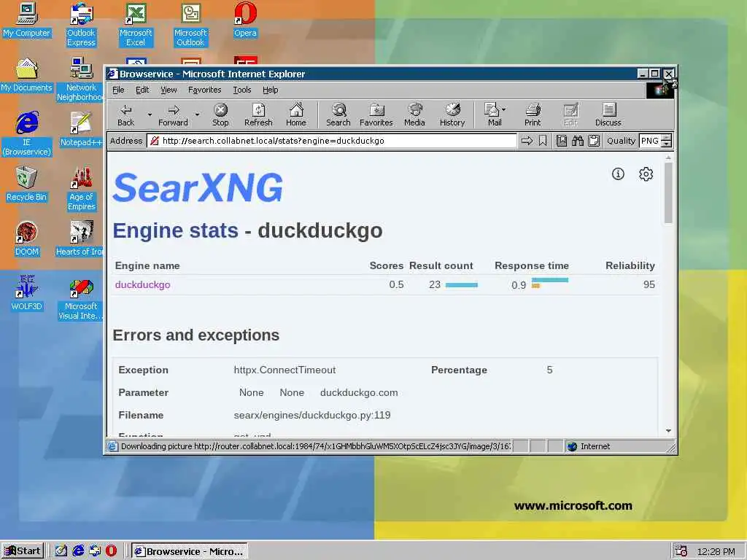Click the Forward toolbar button
Screen dimensions: 747x560
tap(173, 115)
